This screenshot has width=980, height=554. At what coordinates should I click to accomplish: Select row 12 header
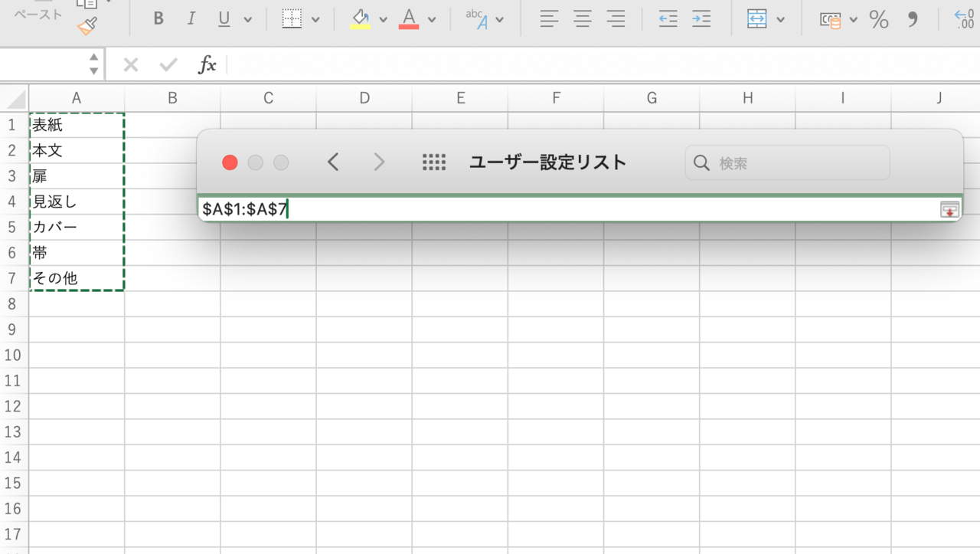pos(14,406)
